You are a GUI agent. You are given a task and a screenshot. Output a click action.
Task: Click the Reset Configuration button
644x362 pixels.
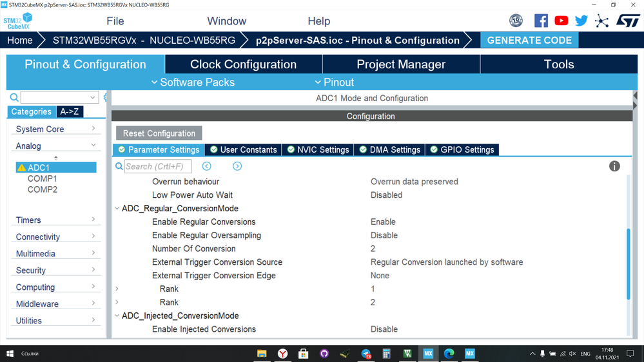159,133
